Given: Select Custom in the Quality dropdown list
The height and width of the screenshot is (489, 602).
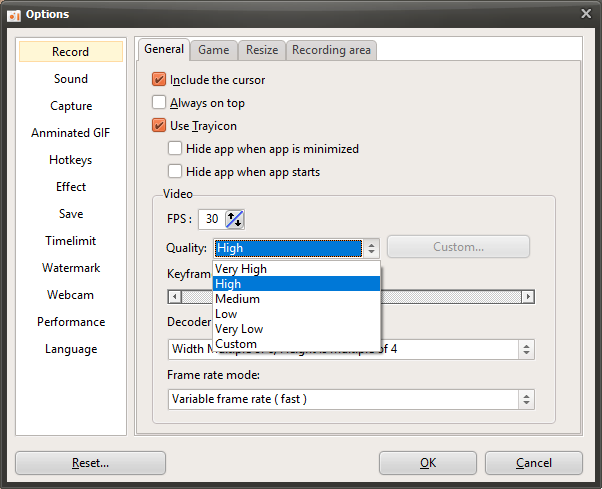Looking at the screenshot, I should click(x=236, y=344).
